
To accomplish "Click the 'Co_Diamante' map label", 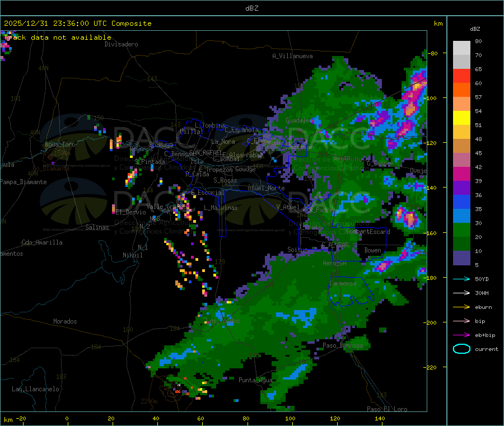I will (51, 168).
